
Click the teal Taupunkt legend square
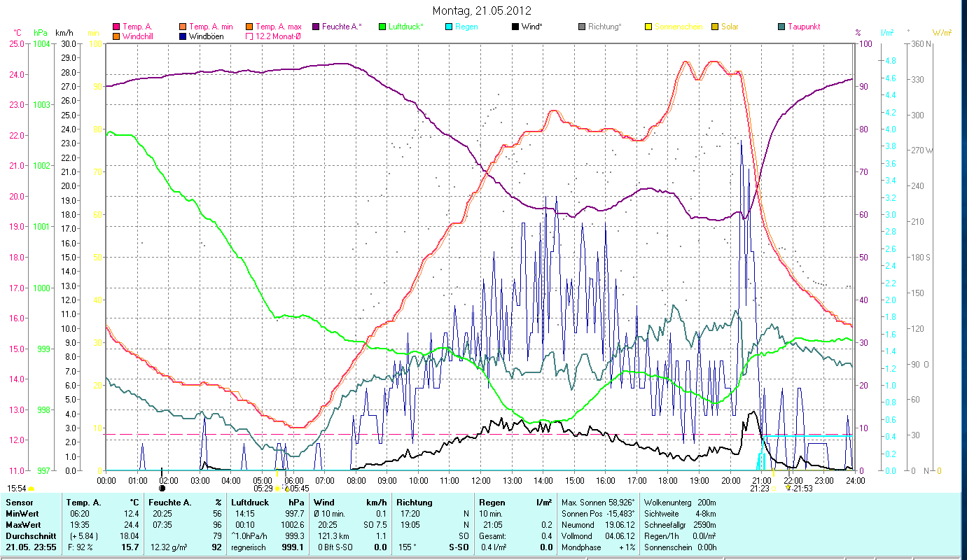click(x=781, y=27)
